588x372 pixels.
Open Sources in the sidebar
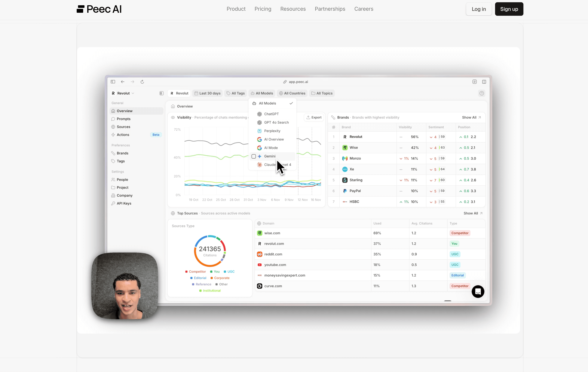[136, 127]
